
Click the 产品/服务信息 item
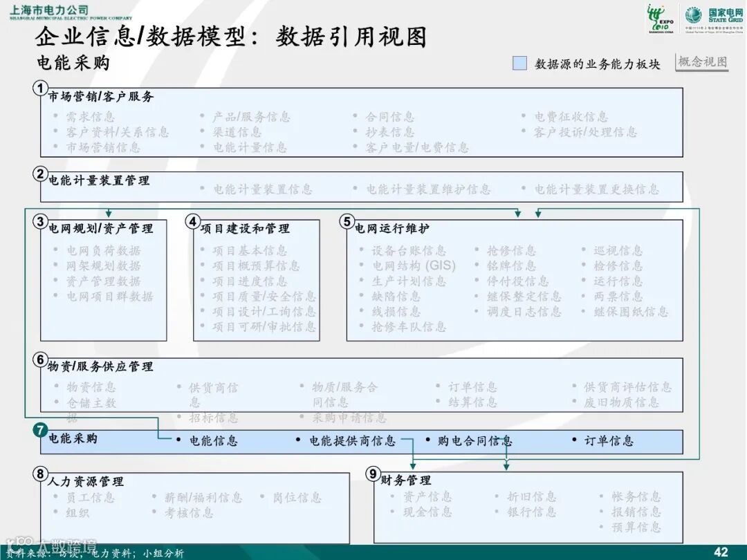252,117
